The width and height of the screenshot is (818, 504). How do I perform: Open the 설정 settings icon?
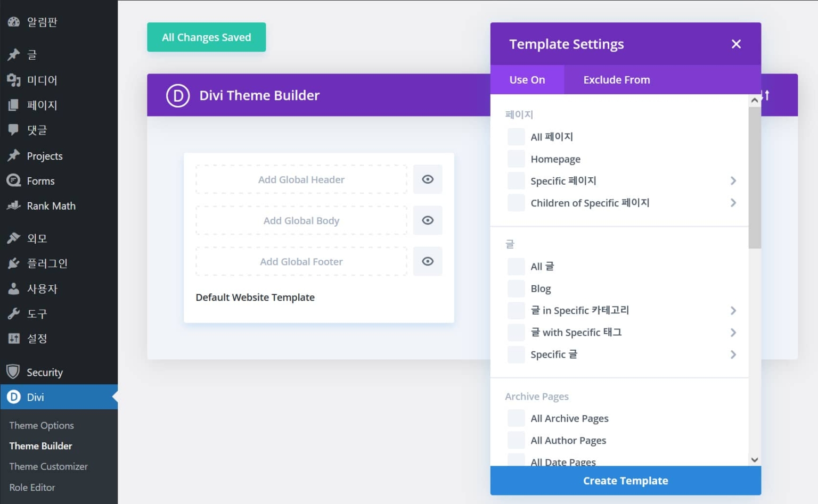[x=14, y=338]
